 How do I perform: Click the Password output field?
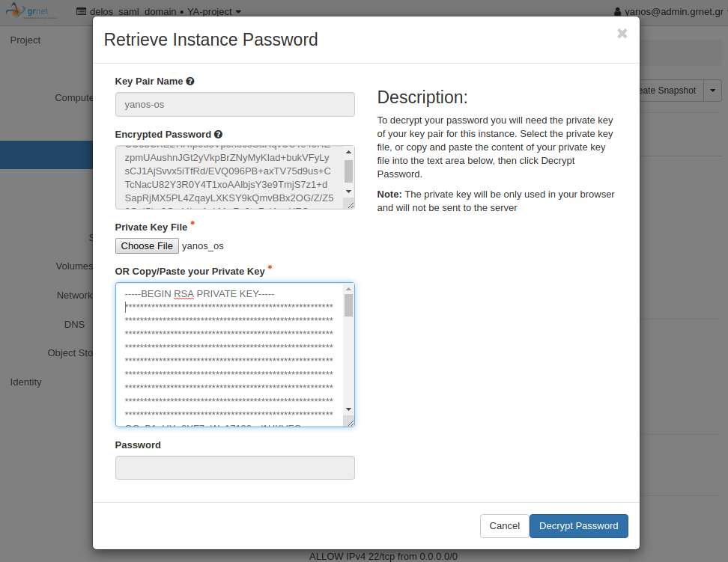click(x=234, y=468)
